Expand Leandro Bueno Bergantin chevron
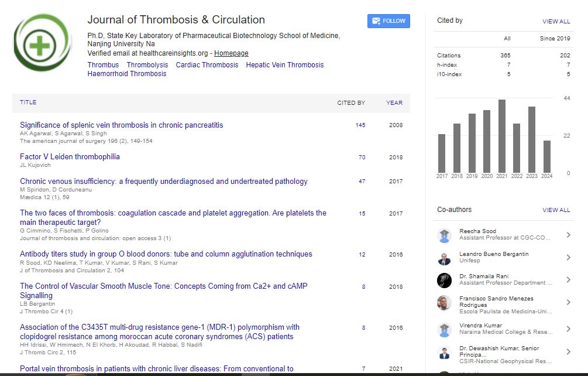588x376 pixels. coord(569,258)
